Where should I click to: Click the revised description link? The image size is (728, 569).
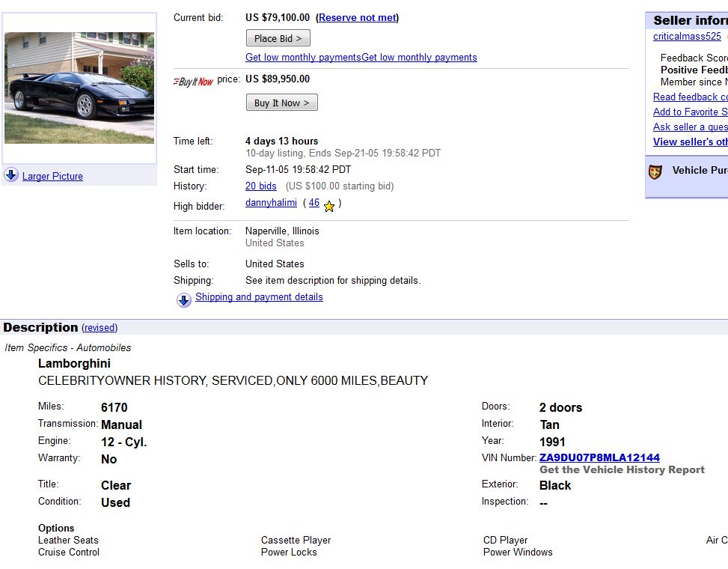point(100,328)
